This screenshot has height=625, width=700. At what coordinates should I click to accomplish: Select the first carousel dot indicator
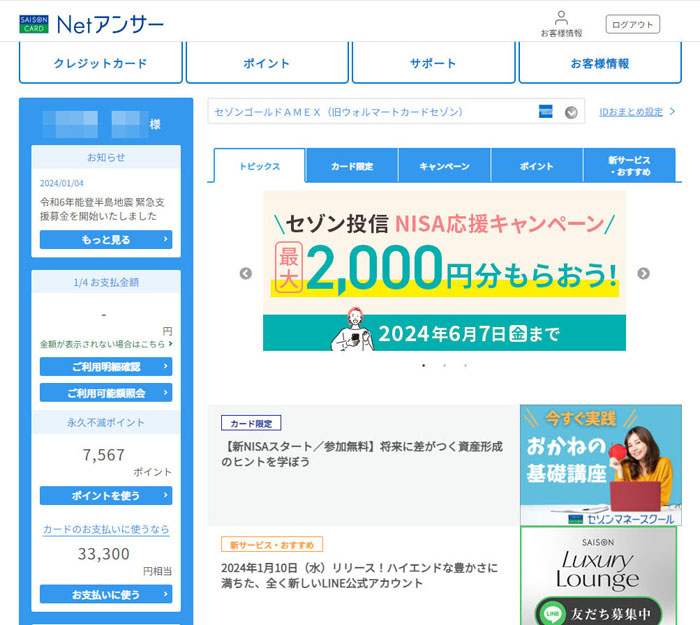point(423,366)
